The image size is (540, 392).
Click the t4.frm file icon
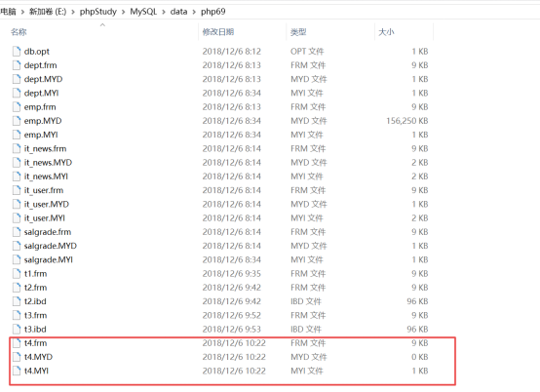pos(17,343)
